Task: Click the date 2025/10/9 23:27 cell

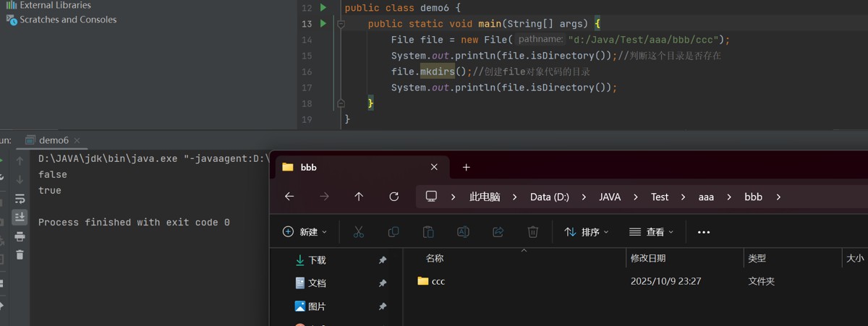Action: pos(665,281)
